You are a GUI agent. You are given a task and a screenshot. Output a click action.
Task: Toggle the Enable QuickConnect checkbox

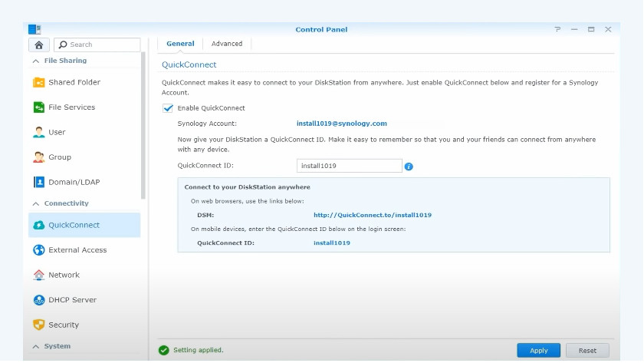coord(168,108)
